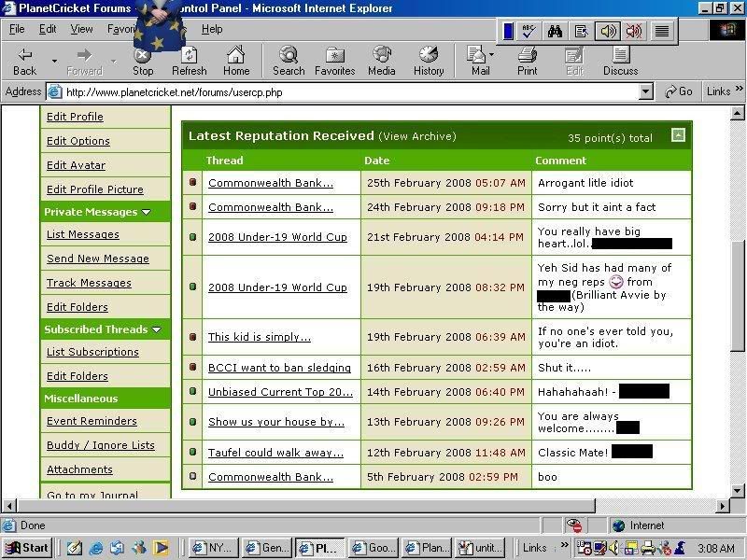Open the Edit menu
The image size is (747, 560).
[48, 29]
